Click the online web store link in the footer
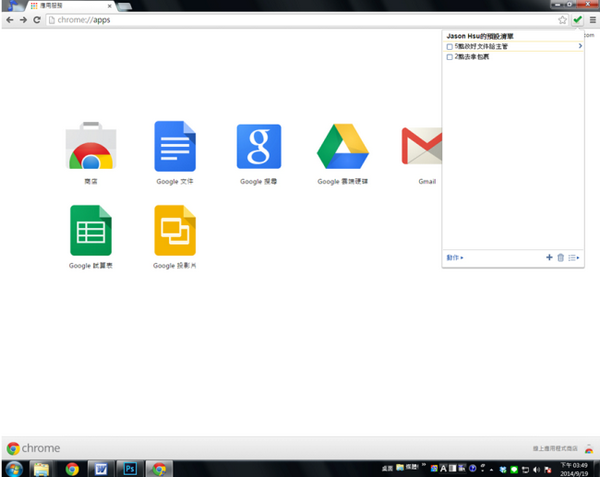The width and height of the screenshot is (600, 477). click(x=555, y=448)
